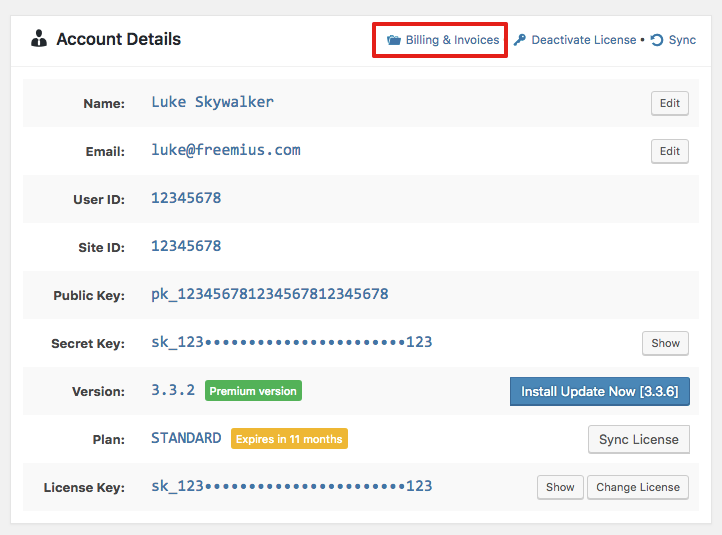The image size is (722, 535).
Task: Edit the name Luke Skywalker
Action: pos(669,103)
